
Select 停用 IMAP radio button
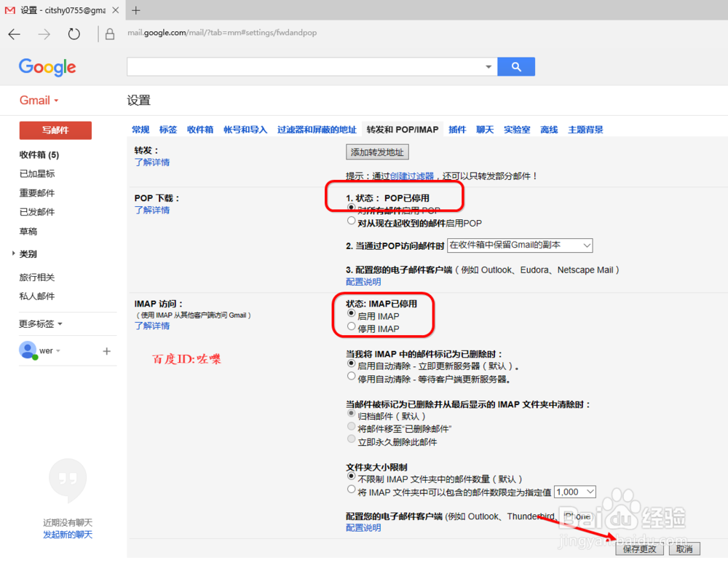click(352, 326)
